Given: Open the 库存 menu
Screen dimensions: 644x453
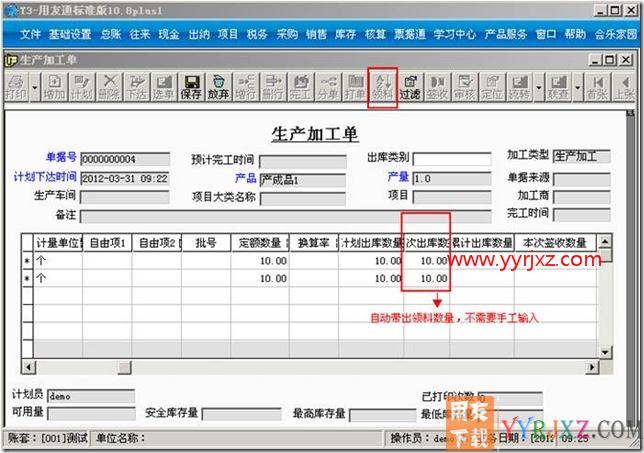Looking at the screenshot, I should click(x=345, y=34).
